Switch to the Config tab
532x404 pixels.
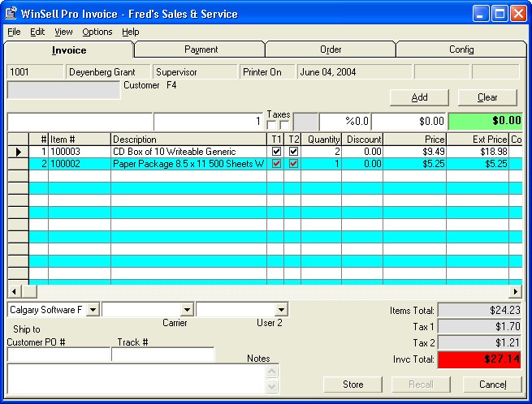[x=461, y=49]
